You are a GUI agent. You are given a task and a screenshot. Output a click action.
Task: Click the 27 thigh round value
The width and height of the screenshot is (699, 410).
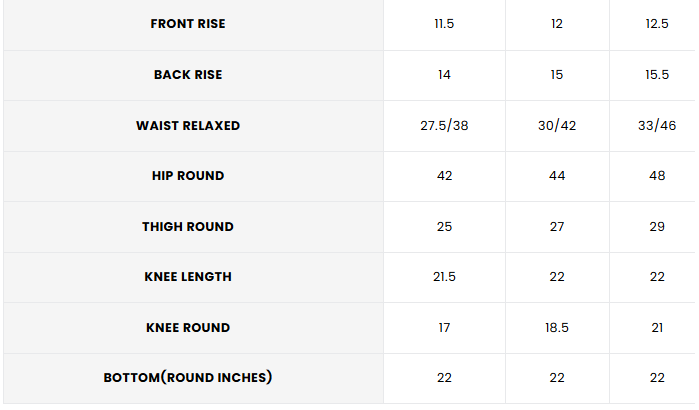pyautogui.click(x=557, y=226)
